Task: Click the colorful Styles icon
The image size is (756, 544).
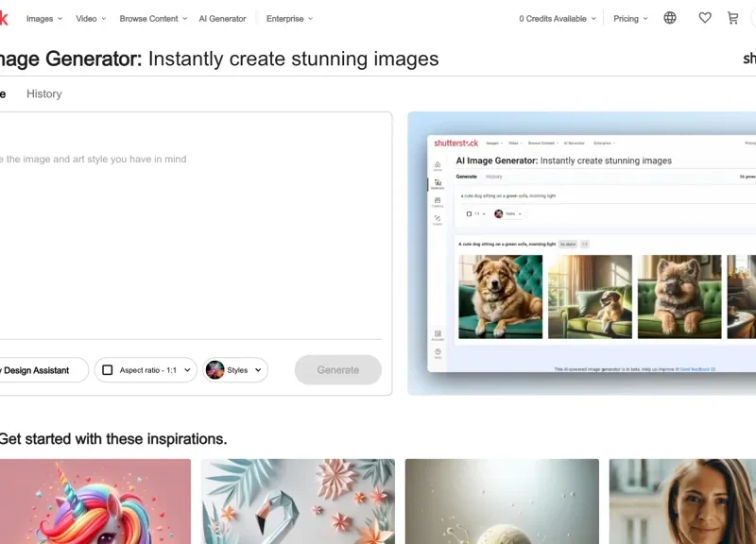Action: (215, 370)
